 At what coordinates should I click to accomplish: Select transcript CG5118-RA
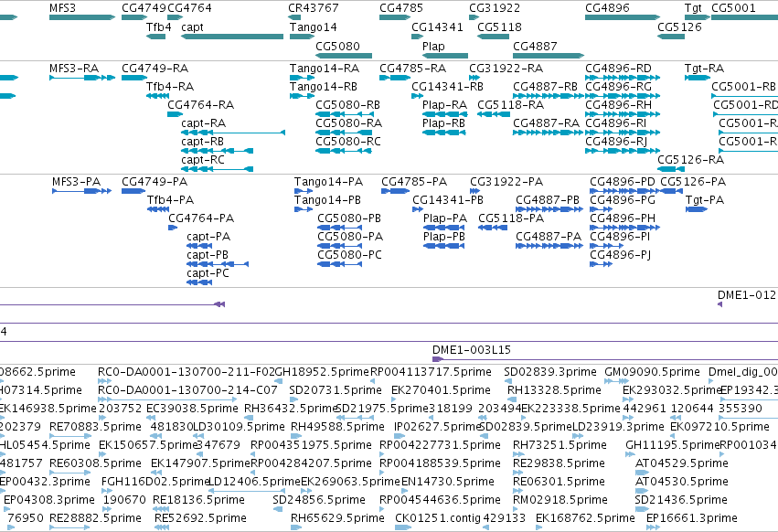tap(494, 114)
